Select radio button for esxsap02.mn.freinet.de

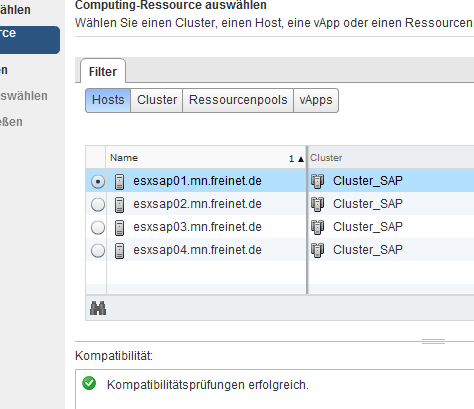click(98, 205)
